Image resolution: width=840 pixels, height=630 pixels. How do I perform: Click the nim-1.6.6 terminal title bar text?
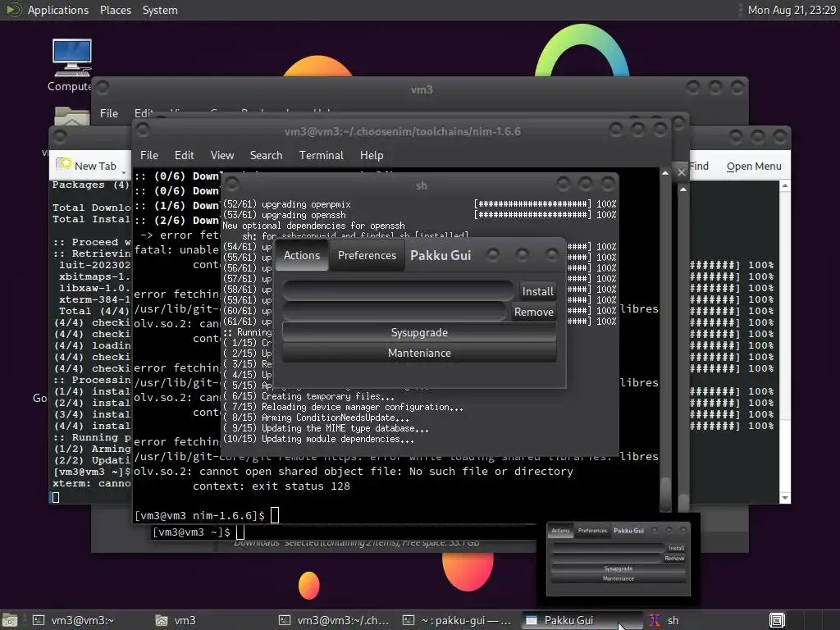pyautogui.click(x=402, y=131)
